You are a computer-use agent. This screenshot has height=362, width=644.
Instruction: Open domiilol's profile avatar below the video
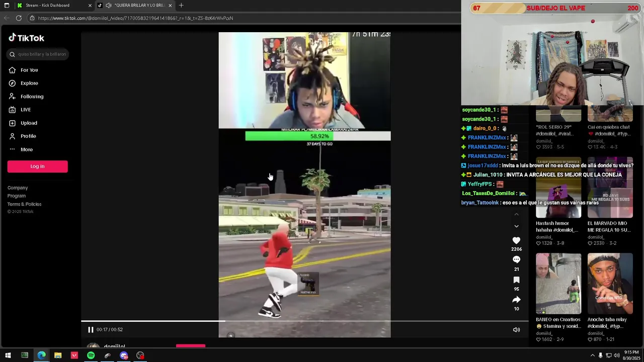tap(93, 346)
